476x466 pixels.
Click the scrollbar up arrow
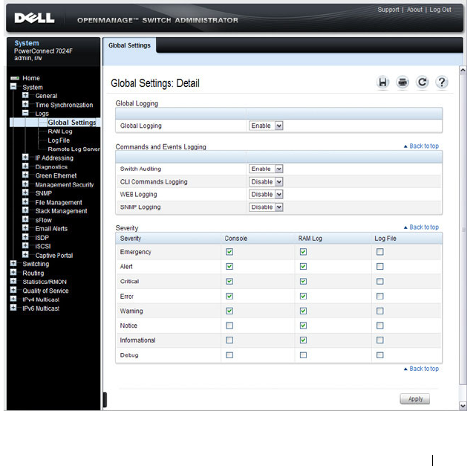[x=463, y=70]
